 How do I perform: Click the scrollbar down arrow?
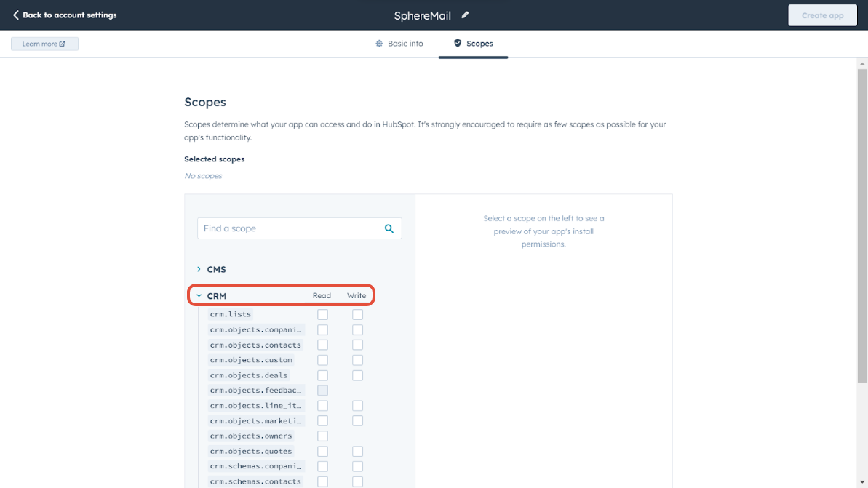point(862,482)
